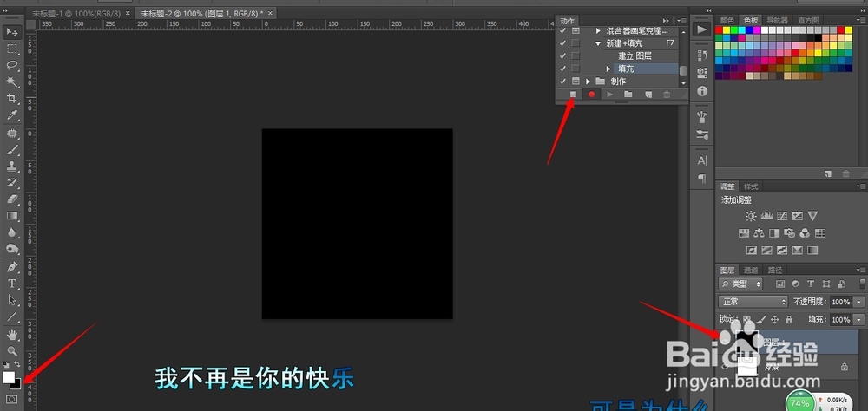Image resolution: width=868 pixels, height=411 pixels.
Task: Open the blend mode 正常 dropdown
Action: tap(753, 302)
